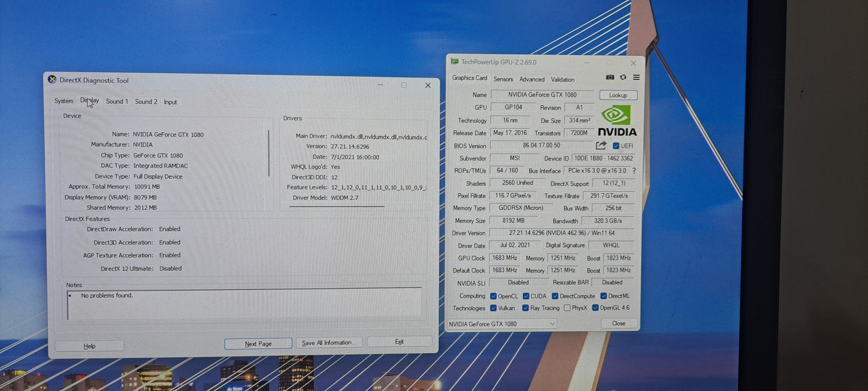This screenshot has height=391, width=868.
Task: Open the Input tab
Action: (170, 102)
